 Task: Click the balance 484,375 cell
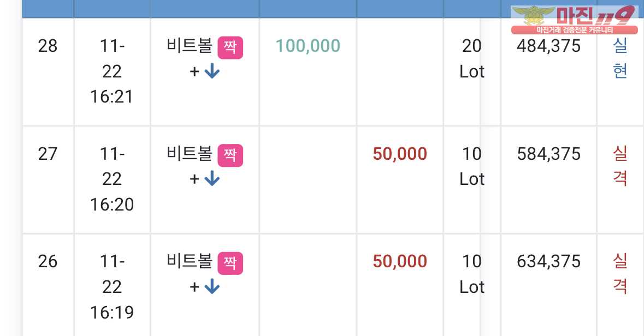pos(548,46)
